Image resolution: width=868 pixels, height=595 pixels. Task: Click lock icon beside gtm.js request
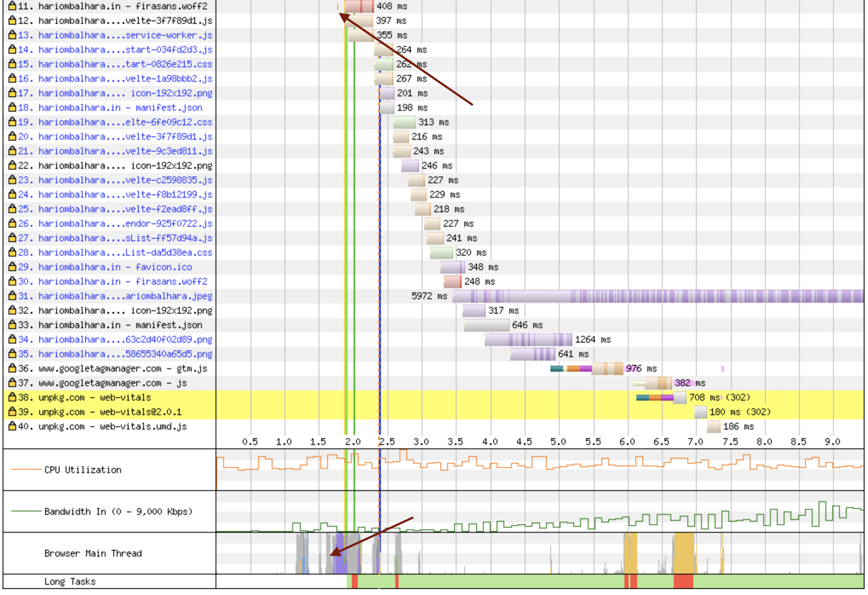(12, 368)
